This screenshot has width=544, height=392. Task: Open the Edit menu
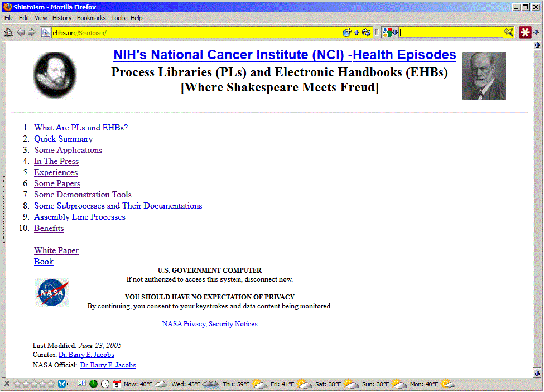24,18
